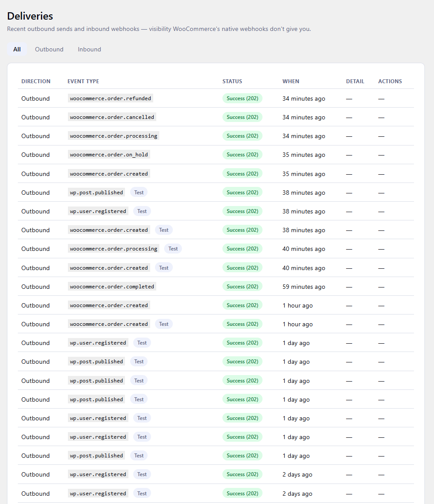Click the WHEN column header
Image resolution: width=434 pixels, height=504 pixels.
click(x=291, y=81)
